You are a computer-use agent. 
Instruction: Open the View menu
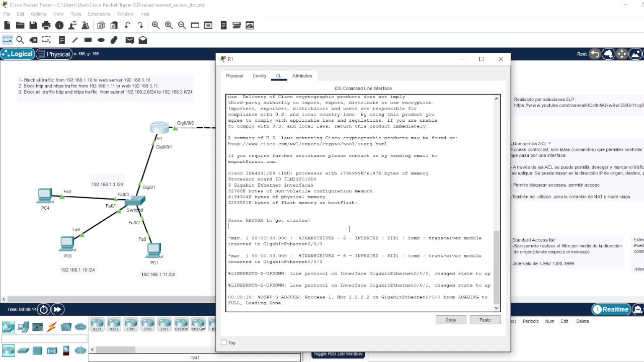(58, 14)
